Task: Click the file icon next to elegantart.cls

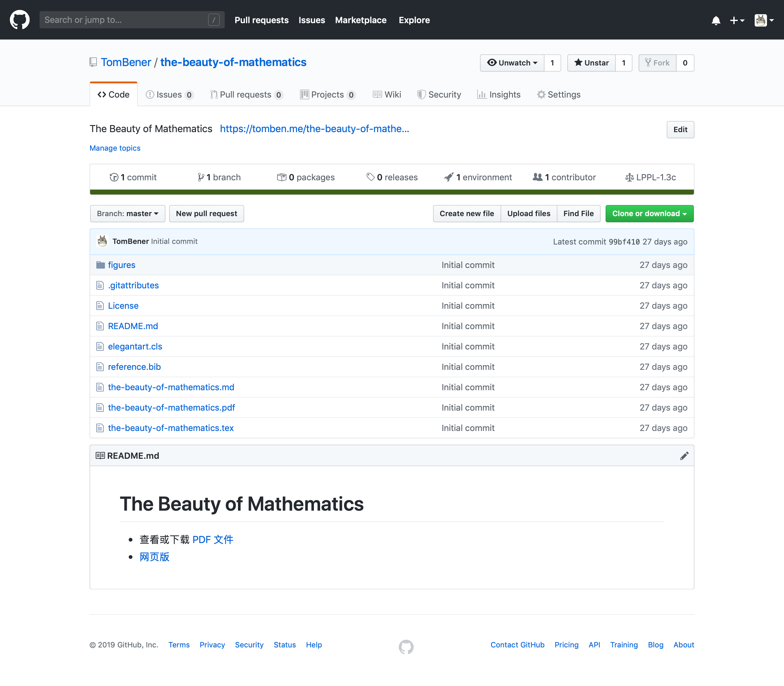Action: (100, 346)
